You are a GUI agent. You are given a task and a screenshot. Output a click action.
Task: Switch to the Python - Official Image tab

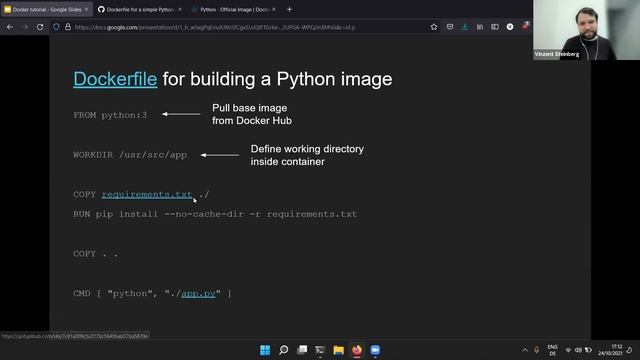click(234, 9)
